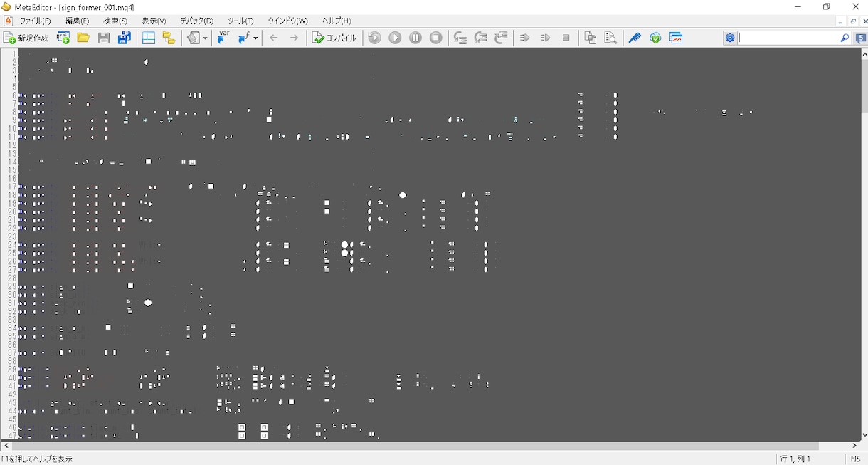Save the file with the floppy disk icon
The height and width of the screenshot is (465, 868).
(104, 38)
